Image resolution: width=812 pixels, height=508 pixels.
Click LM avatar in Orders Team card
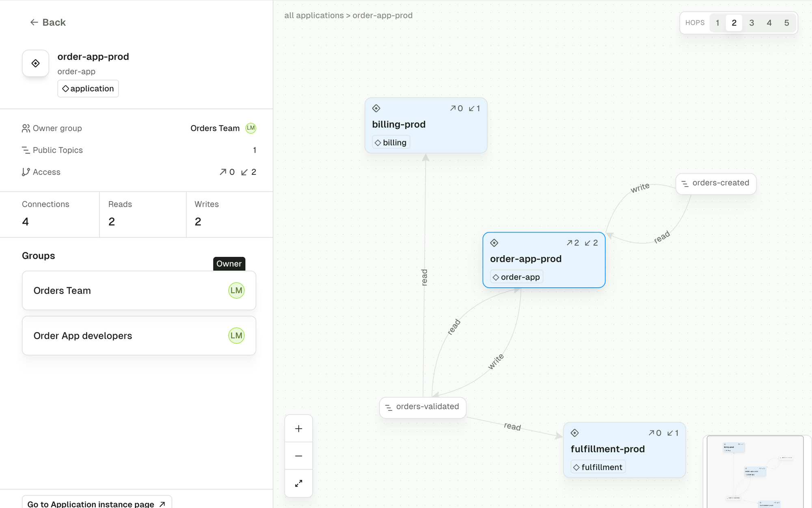[236, 291]
